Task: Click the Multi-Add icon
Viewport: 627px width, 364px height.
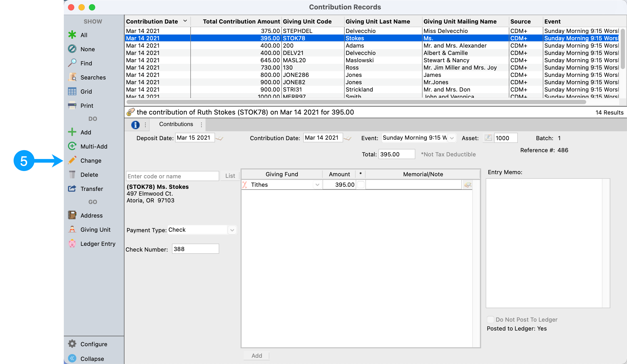Action: pyautogui.click(x=72, y=146)
